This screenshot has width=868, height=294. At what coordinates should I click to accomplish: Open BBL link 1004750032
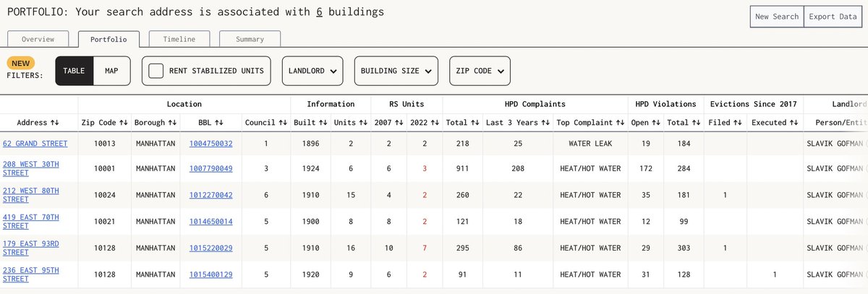tap(211, 144)
